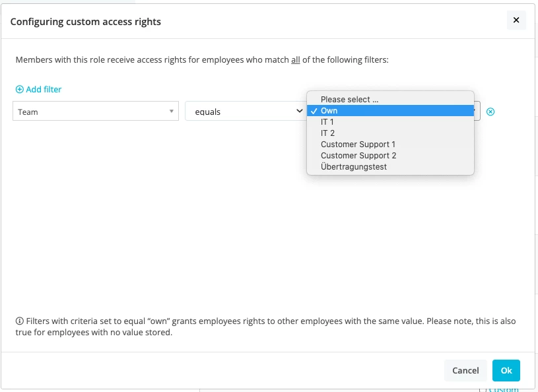
Task: Click the Custom link below the dialog
Action: pyautogui.click(x=504, y=389)
